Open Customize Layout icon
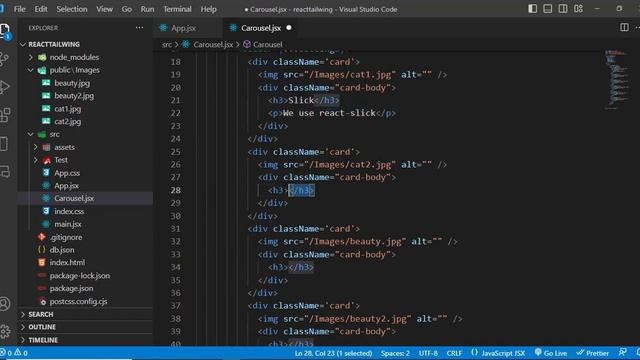This screenshot has height=360, width=640. (x=578, y=9)
